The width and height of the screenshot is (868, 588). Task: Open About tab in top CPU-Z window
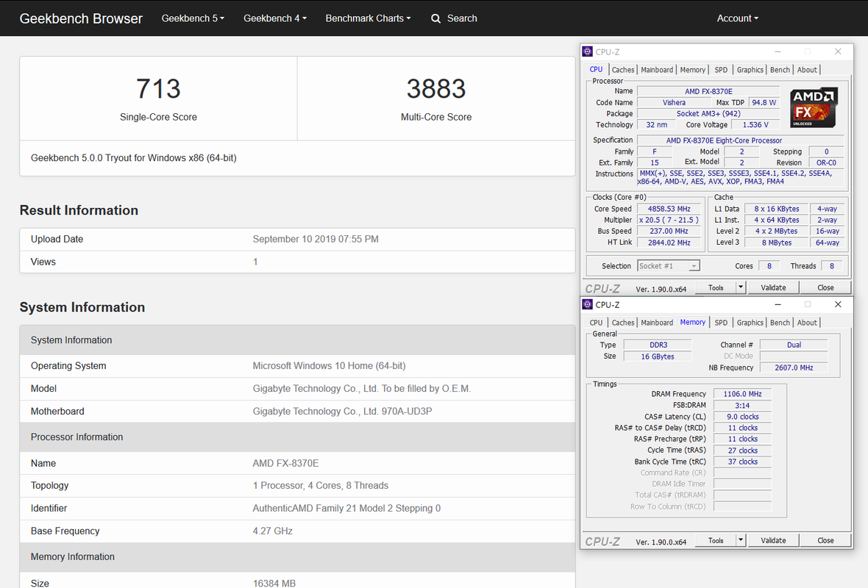click(x=806, y=70)
